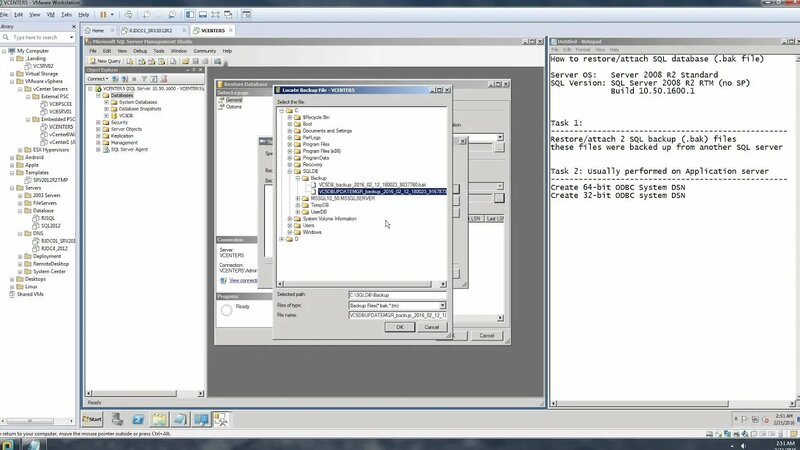Image resolution: width=800 pixels, height=450 pixels.
Task: Switch to the Home tab in VMware
Action: pyautogui.click(x=98, y=31)
